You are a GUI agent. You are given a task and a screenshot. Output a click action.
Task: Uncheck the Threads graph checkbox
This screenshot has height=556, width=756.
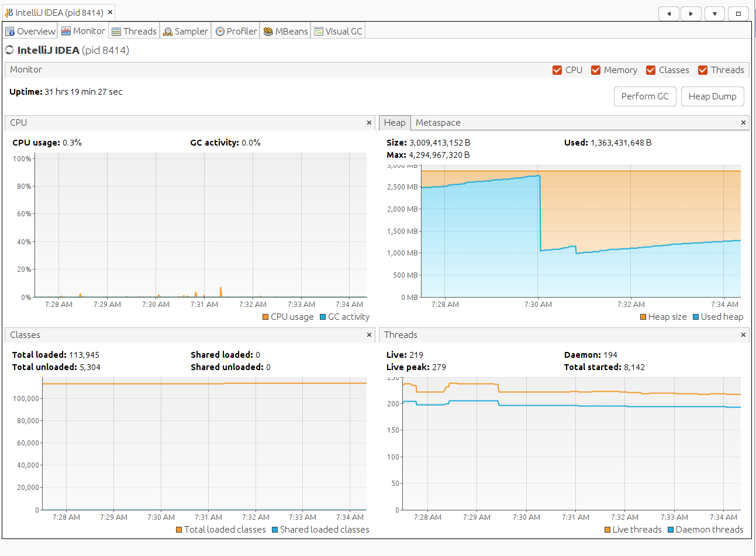point(703,70)
